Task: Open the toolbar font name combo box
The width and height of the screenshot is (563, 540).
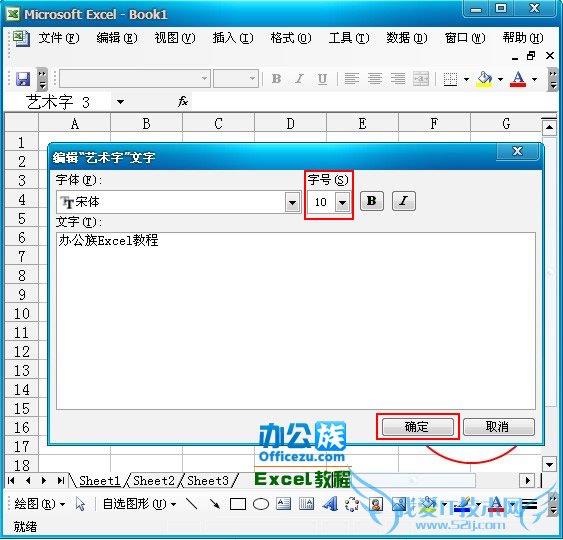Action: click(135, 79)
